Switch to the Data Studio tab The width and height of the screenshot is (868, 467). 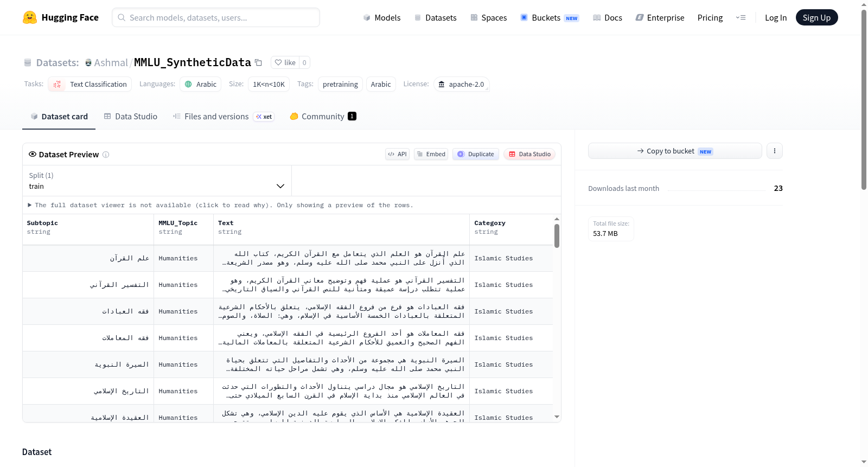(131, 117)
